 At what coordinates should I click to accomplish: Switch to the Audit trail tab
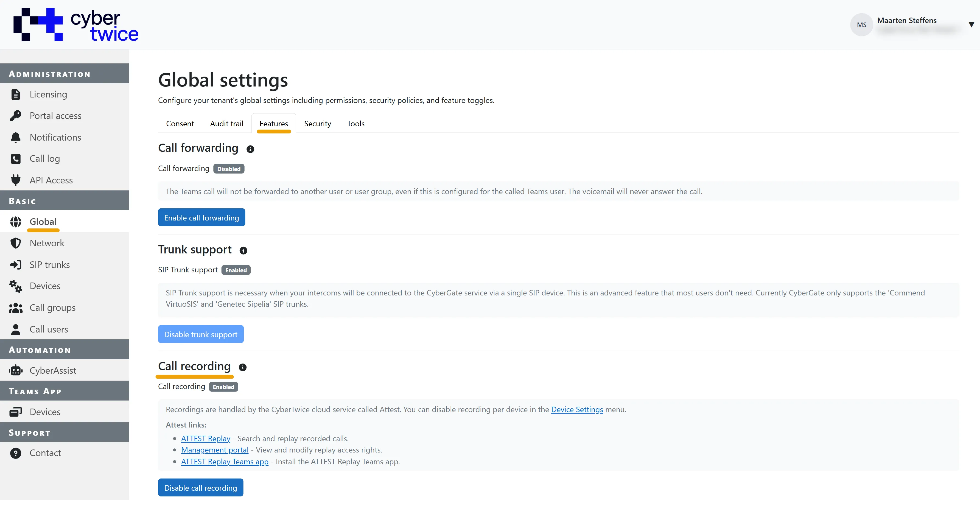pos(226,124)
